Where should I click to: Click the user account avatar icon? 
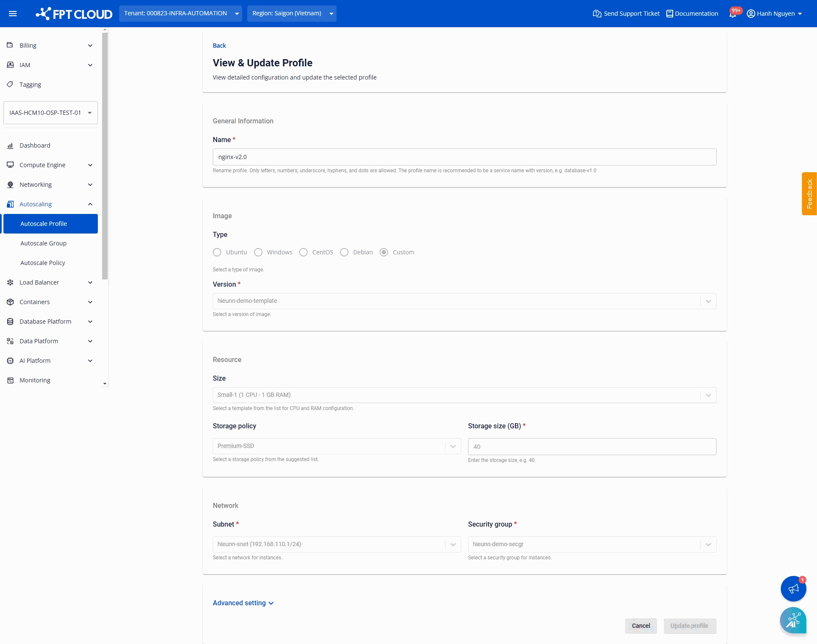pos(751,14)
